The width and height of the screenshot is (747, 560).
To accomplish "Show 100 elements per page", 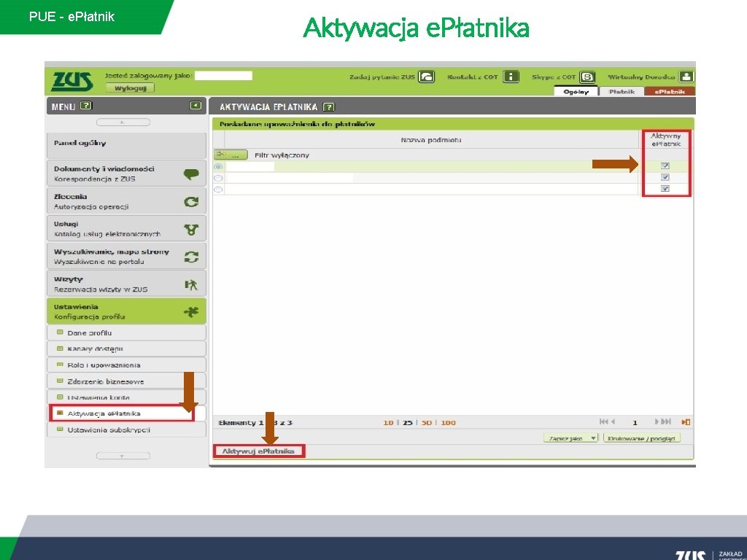I will coord(448,422).
